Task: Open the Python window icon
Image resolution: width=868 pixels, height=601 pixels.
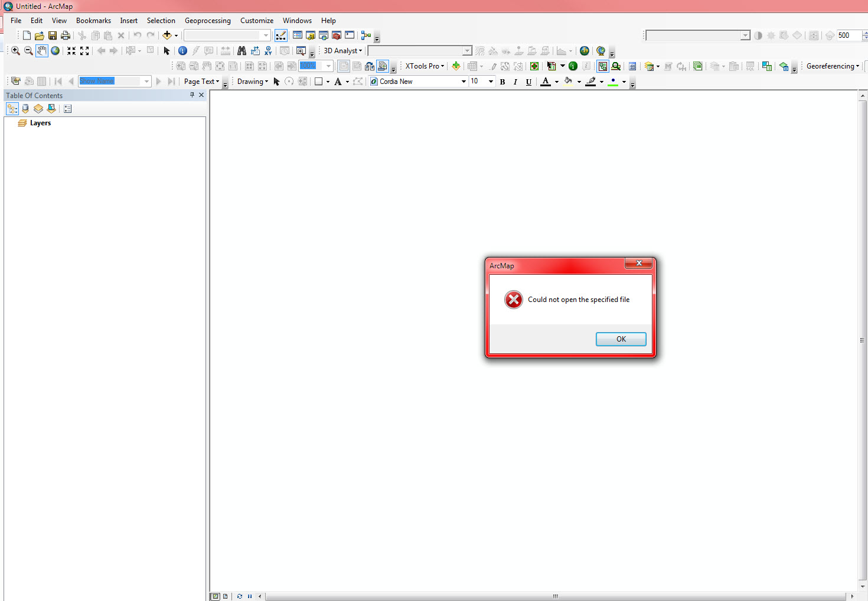Action: [x=350, y=35]
